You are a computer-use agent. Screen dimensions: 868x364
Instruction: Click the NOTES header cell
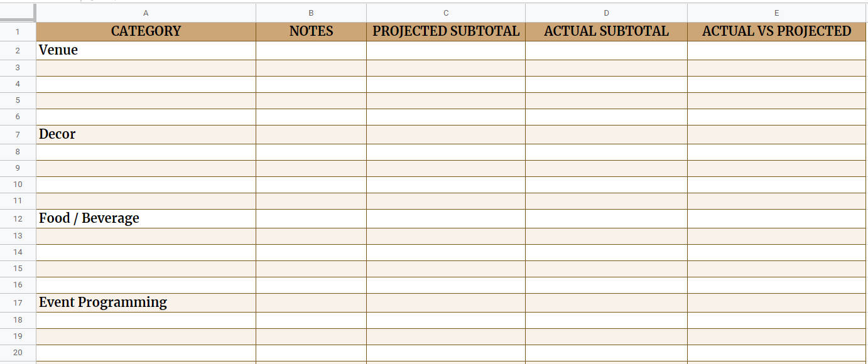310,31
